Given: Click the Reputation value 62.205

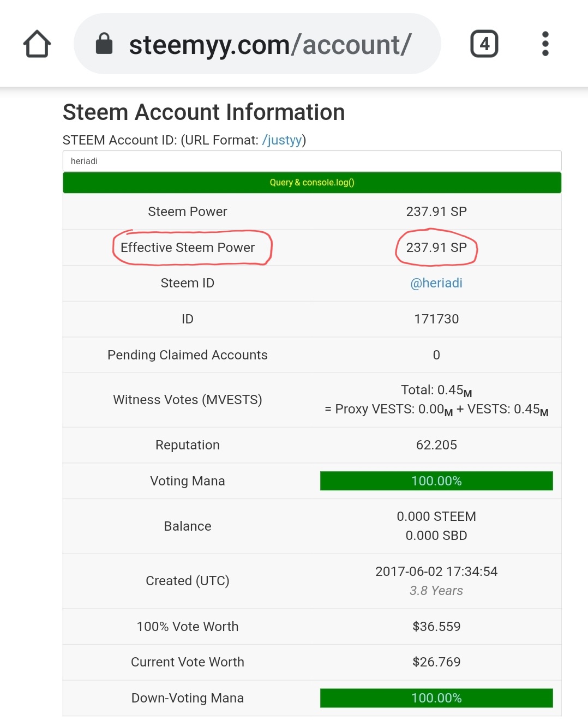Looking at the screenshot, I should point(436,445).
